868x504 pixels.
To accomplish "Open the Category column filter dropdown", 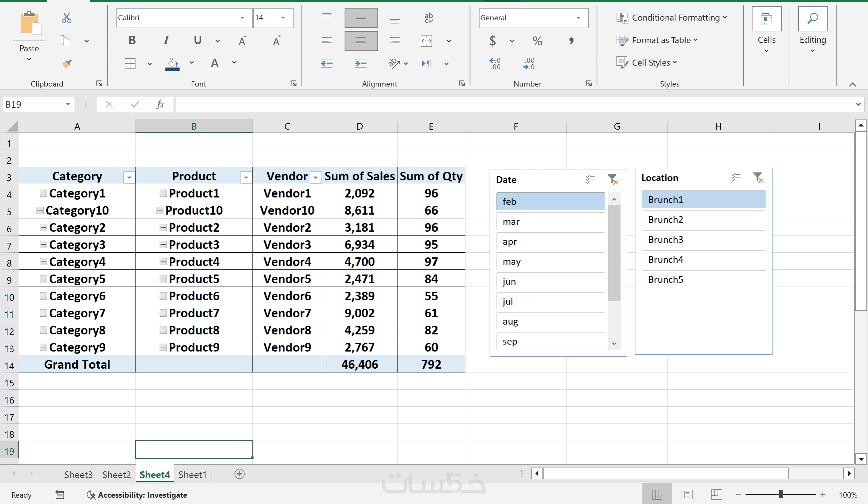I will [x=129, y=177].
